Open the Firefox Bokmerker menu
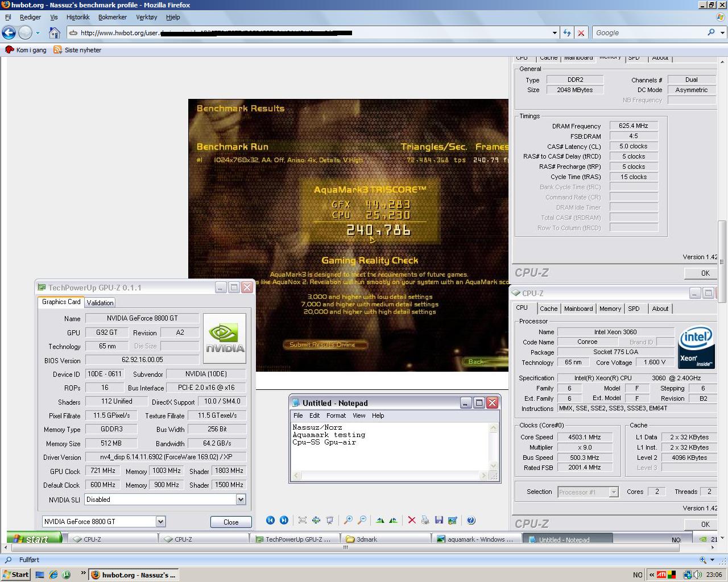 [113, 17]
